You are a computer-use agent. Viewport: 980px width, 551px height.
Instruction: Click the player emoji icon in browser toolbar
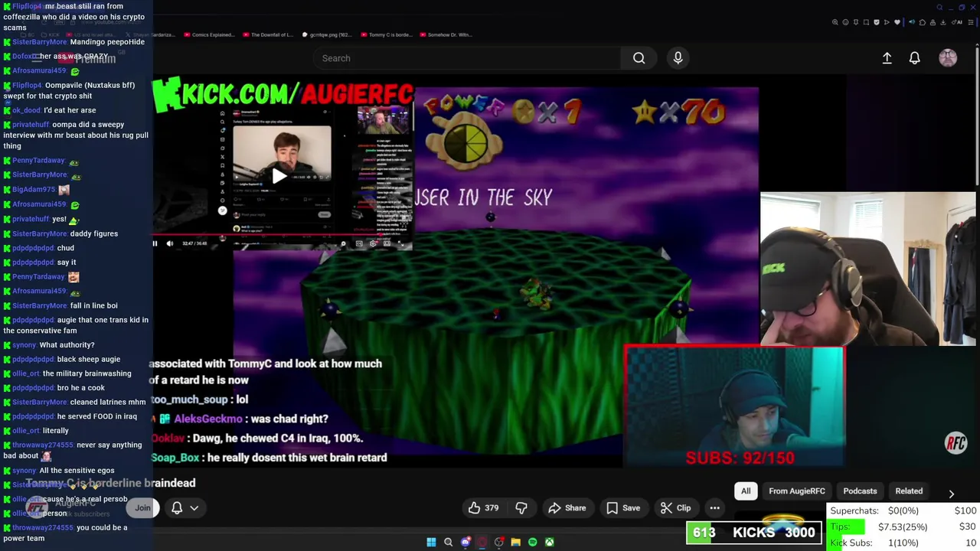pos(845,22)
